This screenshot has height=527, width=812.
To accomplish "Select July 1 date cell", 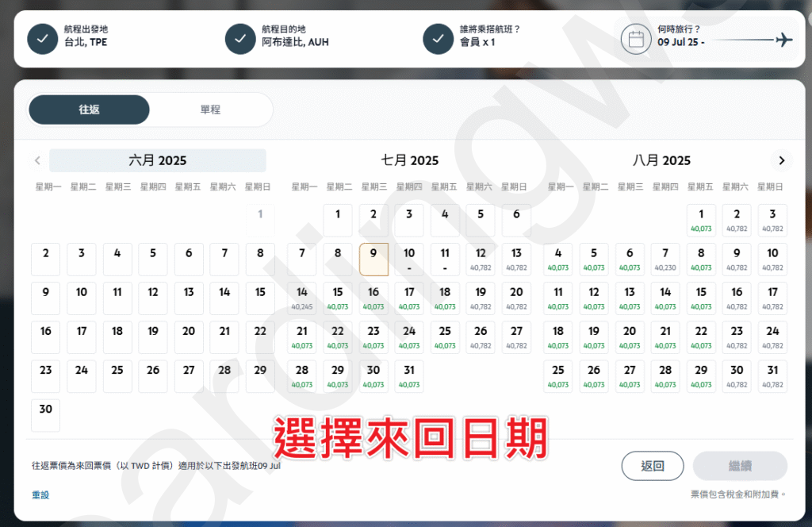I will [x=338, y=220].
